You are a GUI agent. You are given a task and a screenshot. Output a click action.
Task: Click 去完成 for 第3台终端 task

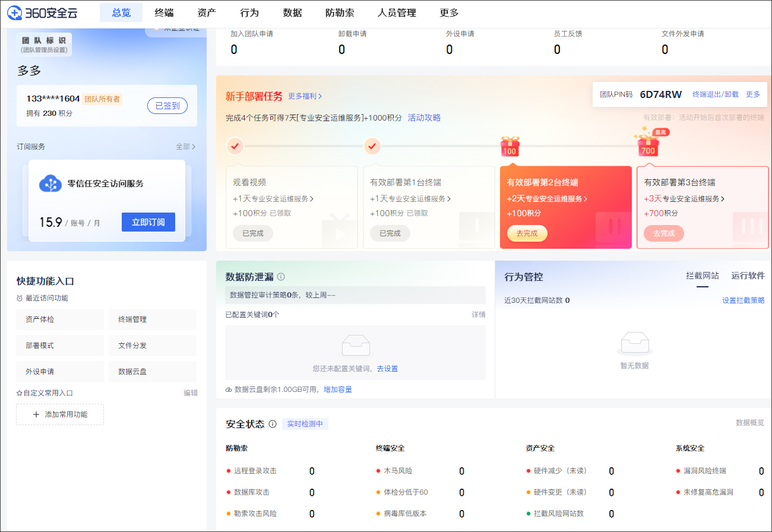664,233
